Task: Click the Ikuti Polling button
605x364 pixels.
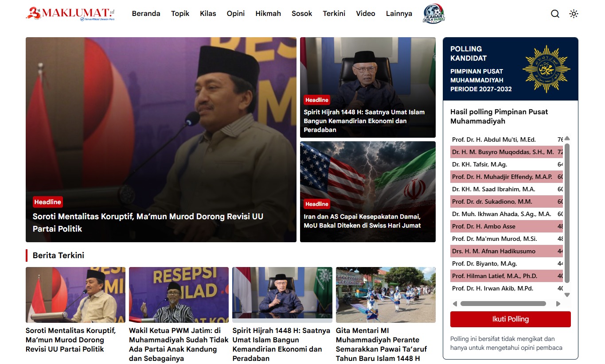Action: click(511, 319)
